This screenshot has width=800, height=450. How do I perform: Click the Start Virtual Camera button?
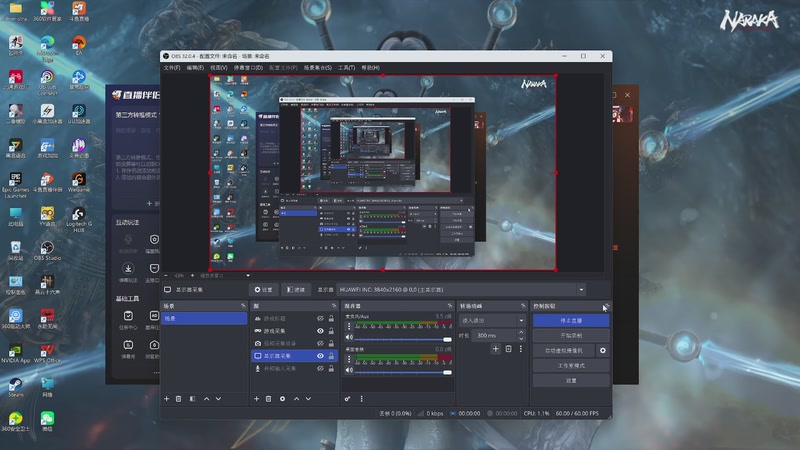click(564, 351)
